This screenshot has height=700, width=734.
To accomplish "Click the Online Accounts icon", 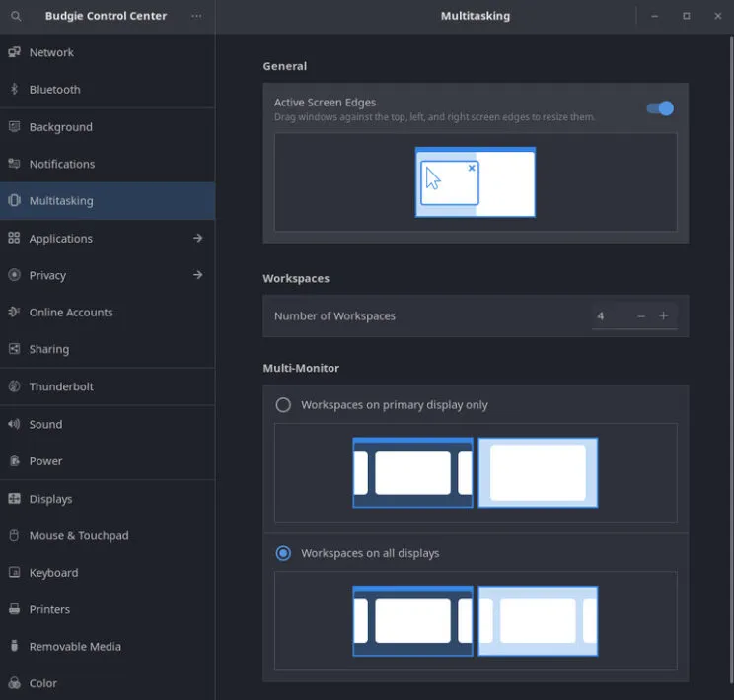I will 14,312.
